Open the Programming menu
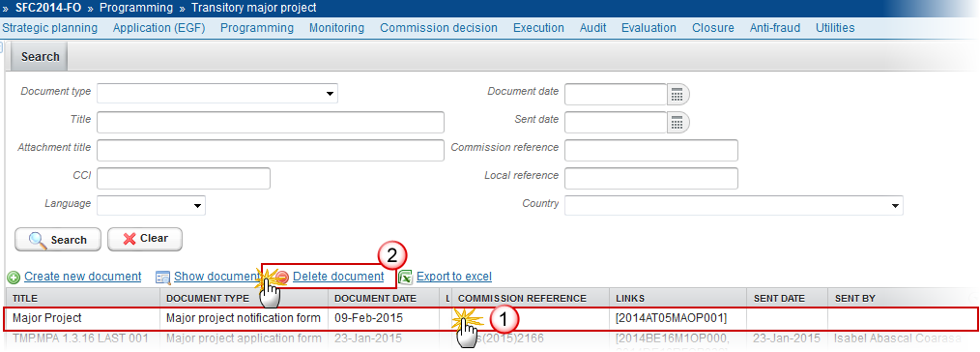 tap(257, 28)
